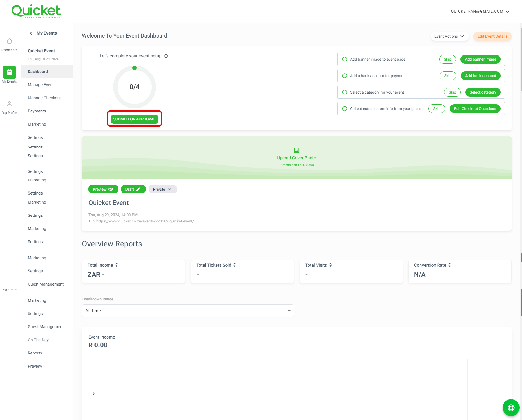Click the 0/4 setup progress ring
This screenshot has height=420, width=522.
point(135,87)
